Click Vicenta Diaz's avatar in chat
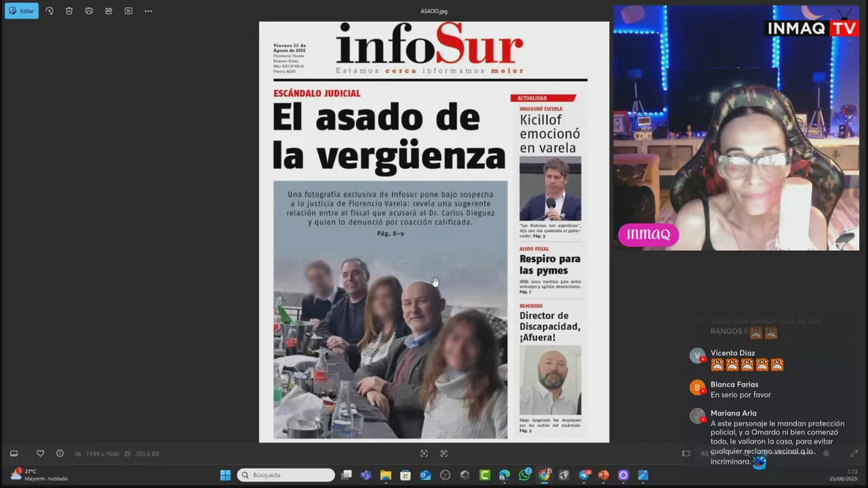This screenshot has width=868, height=488. pyautogui.click(x=697, y=356)
